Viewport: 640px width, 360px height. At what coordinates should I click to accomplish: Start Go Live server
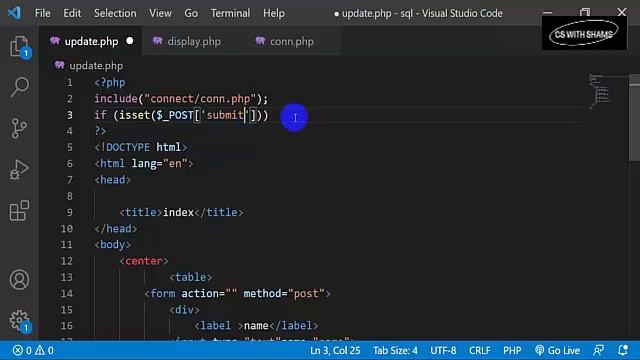[x=557, y=350]
